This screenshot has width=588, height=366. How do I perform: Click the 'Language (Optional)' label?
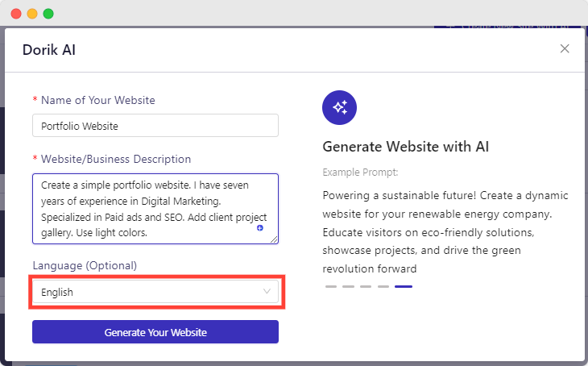pos(85,265)
